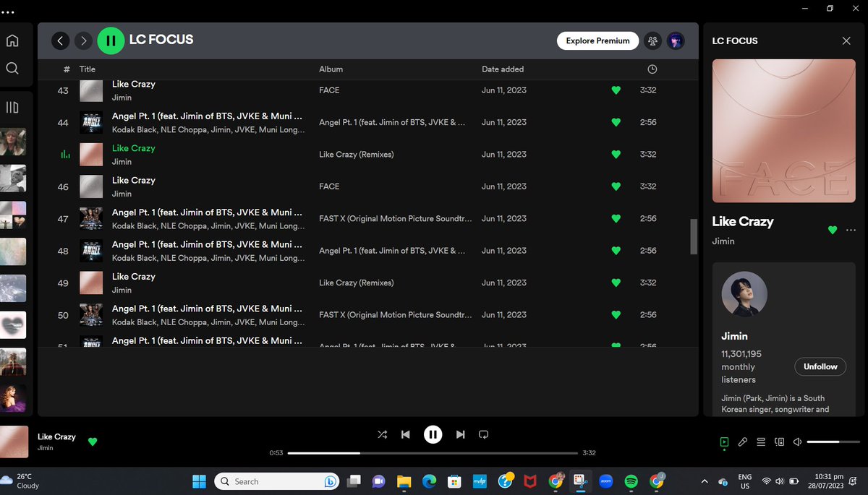
Task: Open FACE album link on track 46
Action: pyautogui.click(x=329, y=186)
